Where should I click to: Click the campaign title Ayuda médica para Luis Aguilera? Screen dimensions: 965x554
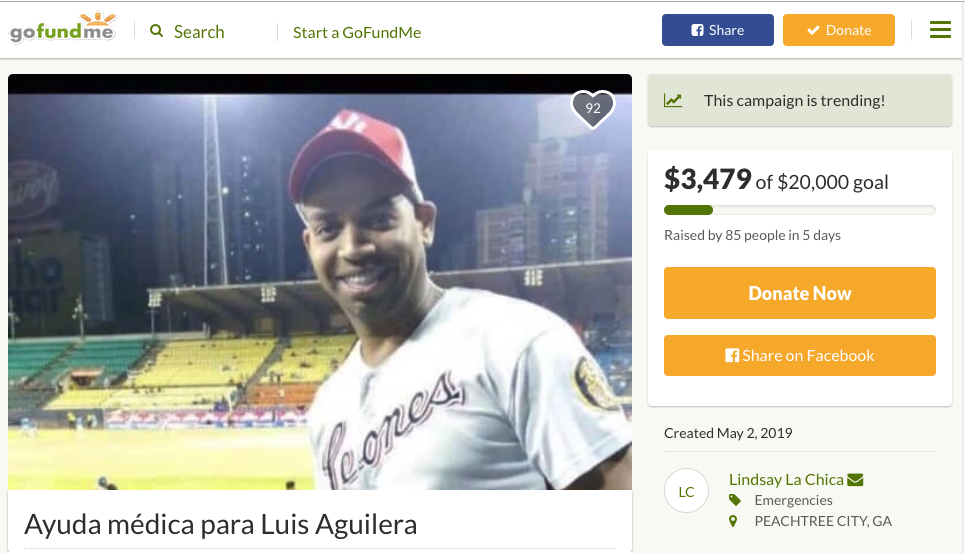(x=220, y=524)
